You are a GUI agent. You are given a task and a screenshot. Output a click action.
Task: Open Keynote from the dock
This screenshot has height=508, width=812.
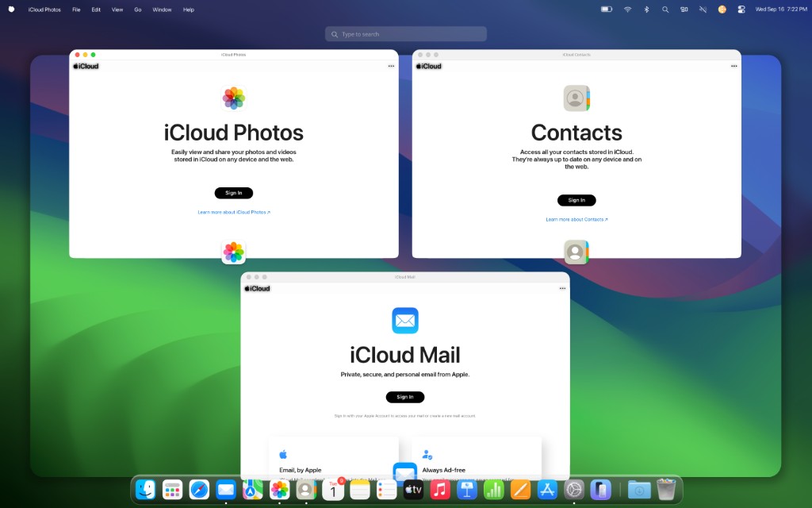467,489
